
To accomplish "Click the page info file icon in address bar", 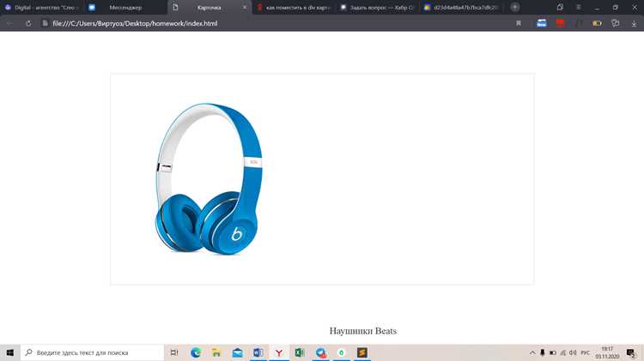I will pos(45,23).
